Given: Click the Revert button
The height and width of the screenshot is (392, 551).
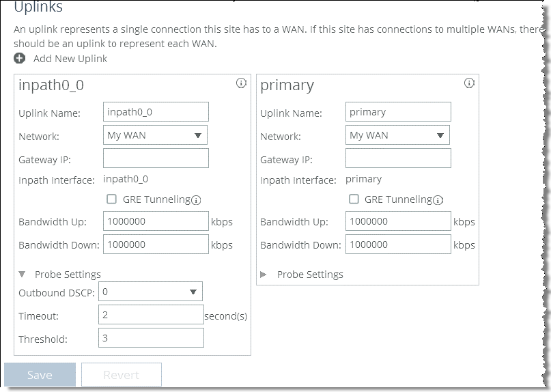Looking at the screenshot, I should tap(122, 375).
